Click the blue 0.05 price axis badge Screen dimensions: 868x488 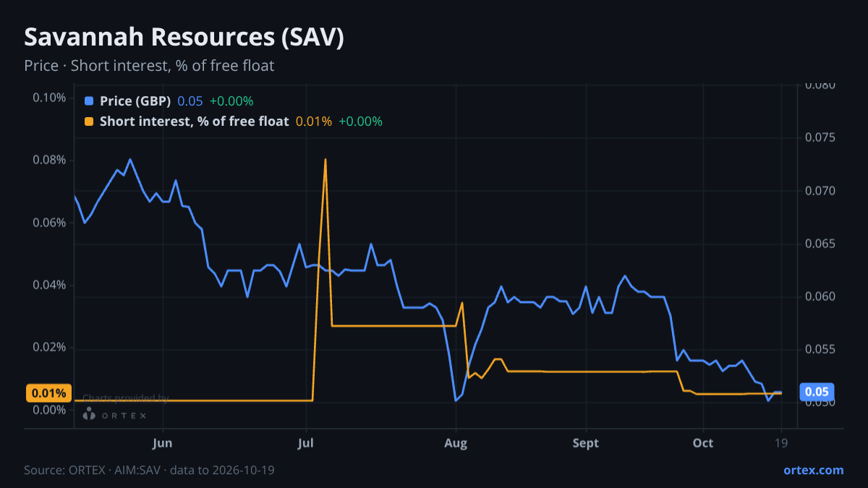click(x=817, y=393)
